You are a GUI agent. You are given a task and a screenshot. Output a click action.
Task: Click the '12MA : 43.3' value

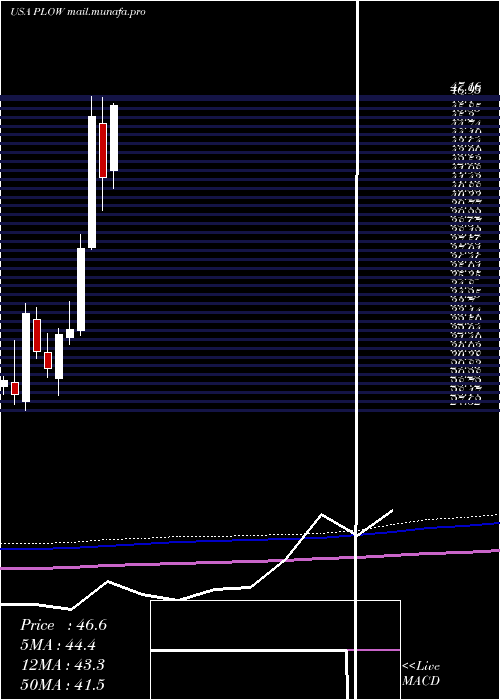point(62,665)
